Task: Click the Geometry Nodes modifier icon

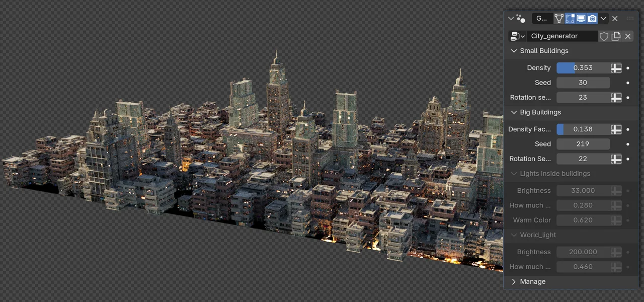Action: tap(520, 18)
